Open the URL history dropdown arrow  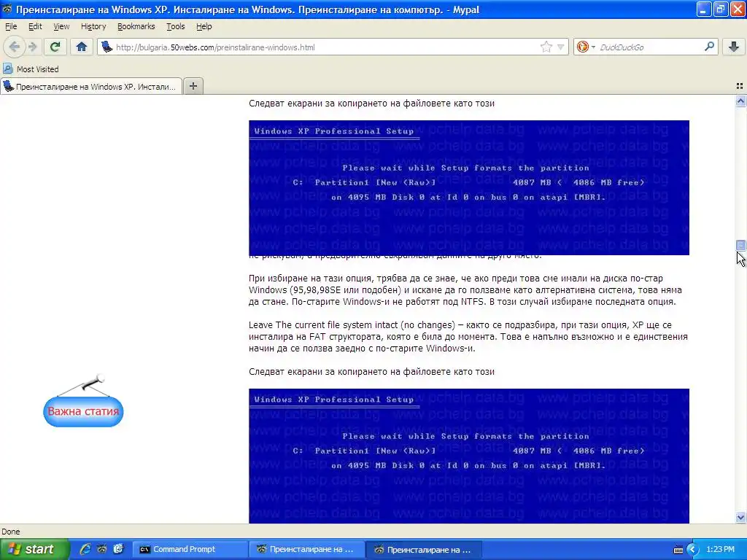[x=561, y=47]
